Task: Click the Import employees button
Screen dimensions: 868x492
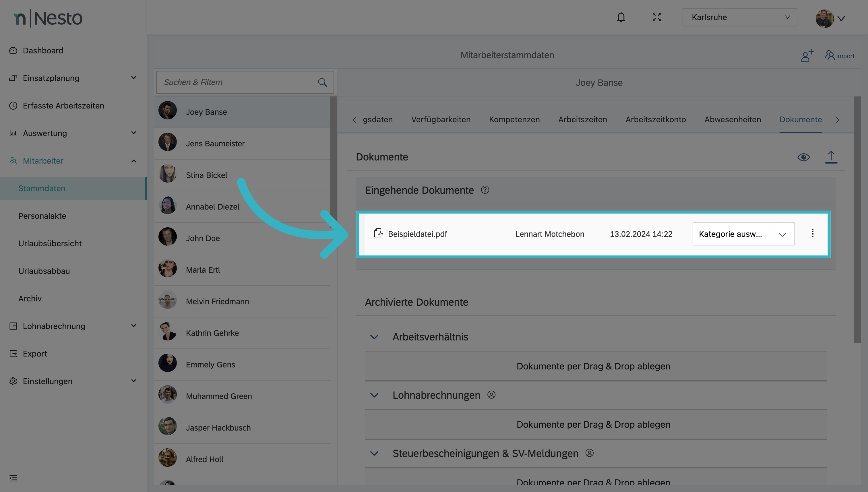Action: pos(840,56)
